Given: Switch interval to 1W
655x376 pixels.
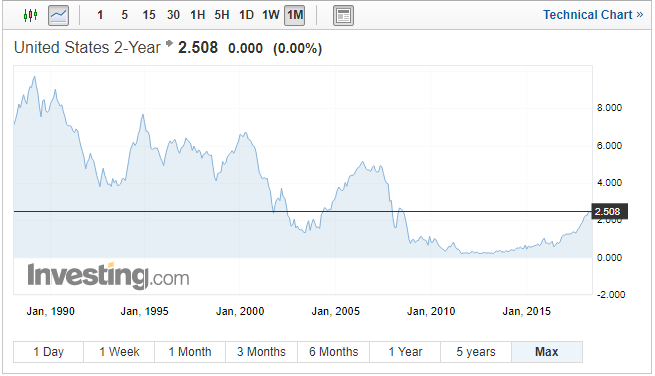Looking at the screenshot, I should pyautogui.click(x=271, y=15).
